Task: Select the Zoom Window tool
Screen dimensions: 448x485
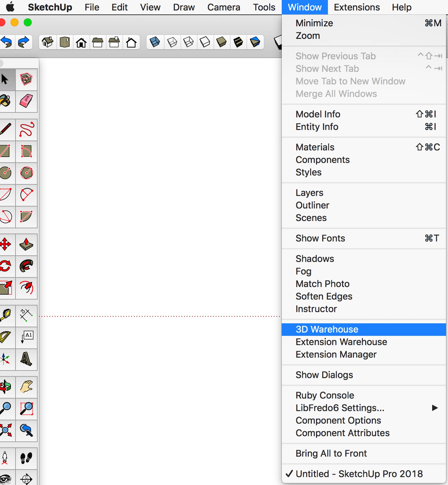Action: [26, 409]
